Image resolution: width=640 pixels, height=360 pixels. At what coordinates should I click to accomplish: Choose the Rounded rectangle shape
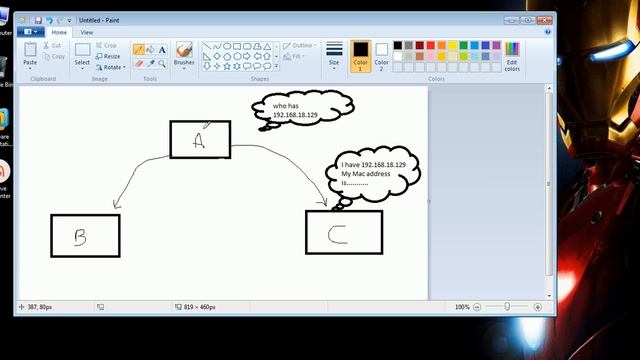pyautogui.click(x=247, y=47)
